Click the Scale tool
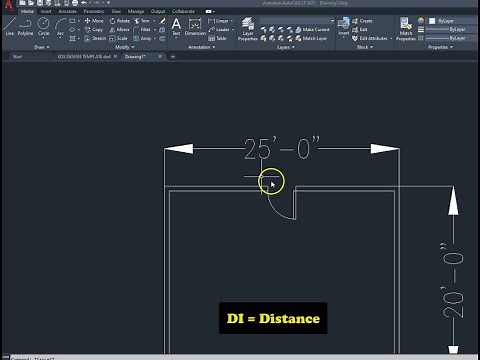This screenshot has height=360, width=480. 118,38
